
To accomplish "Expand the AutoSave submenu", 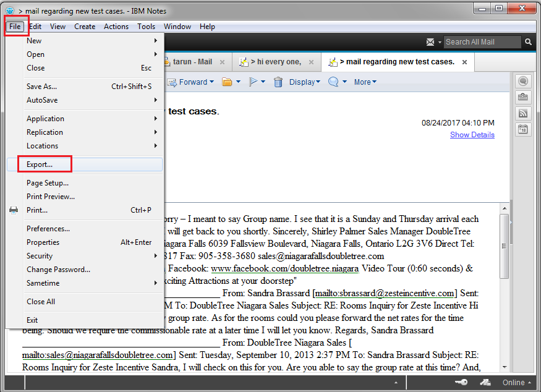I will coord(85,100).
